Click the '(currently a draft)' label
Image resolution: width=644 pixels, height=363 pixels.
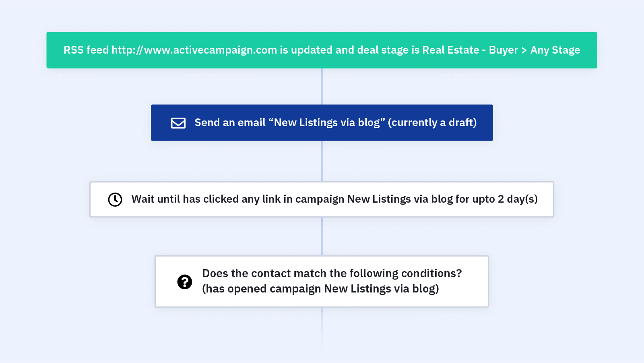pyautogui.click(x=432, y=122)
